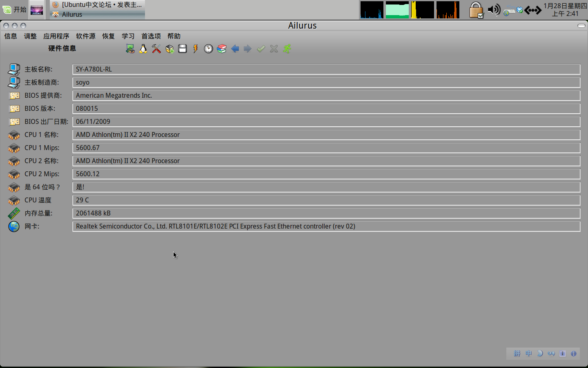Click the greyed forward arrow icon
This screenshot has width=588, height=368.
pyautogui.click(x=247, y=49)
